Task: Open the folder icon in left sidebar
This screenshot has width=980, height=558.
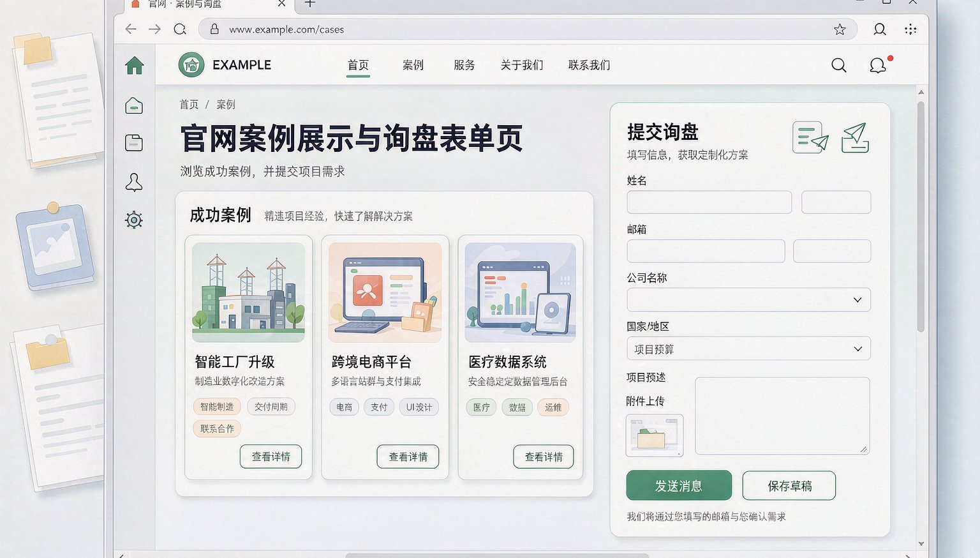Action: coord(134,143)
